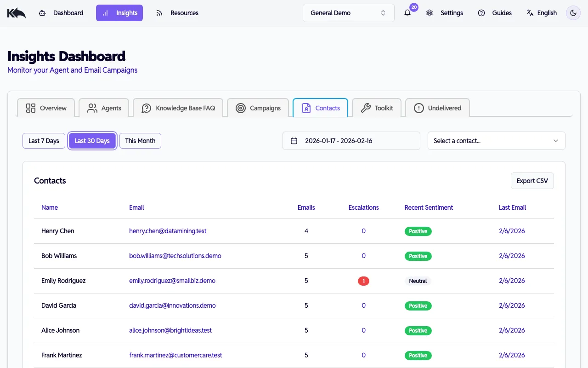Image resolution: width=588 pixels, height=368 pixels.
Task: Switch to the Contacts tab
Action: point(320,108)
